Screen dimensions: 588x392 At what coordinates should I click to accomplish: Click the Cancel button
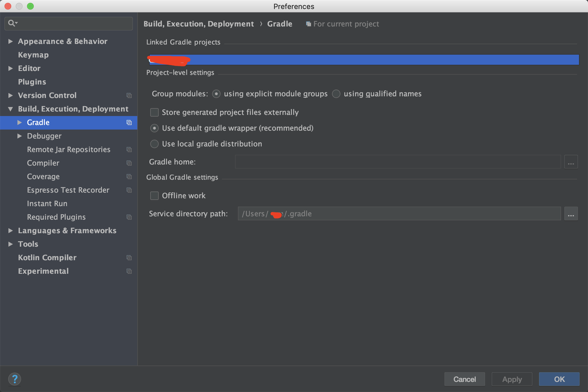(464, 379)
